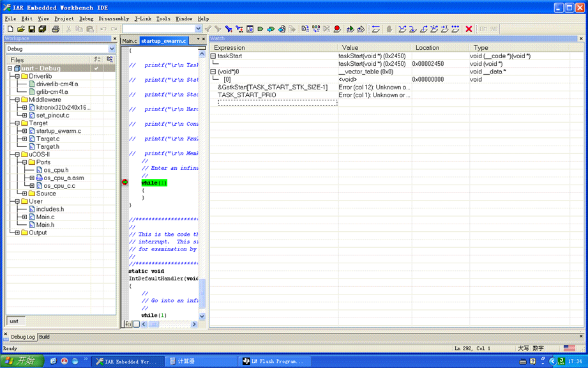The height and width of the screenshot is (368, 588).
Task: Expand startup_ewarm.c node in Target folder
Action: (25, 131)
